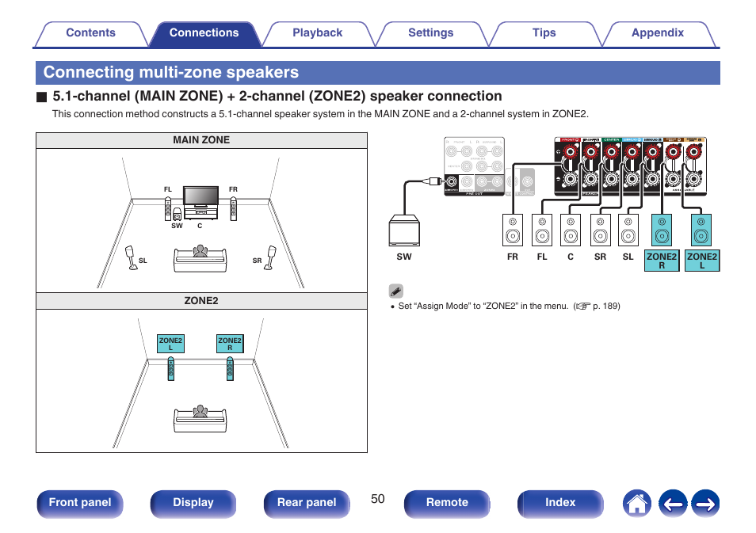The height and width of the screenshot is (533, 756).
Task: Click the MAIN ZONE diagram header
Action: tap(201, 140)
